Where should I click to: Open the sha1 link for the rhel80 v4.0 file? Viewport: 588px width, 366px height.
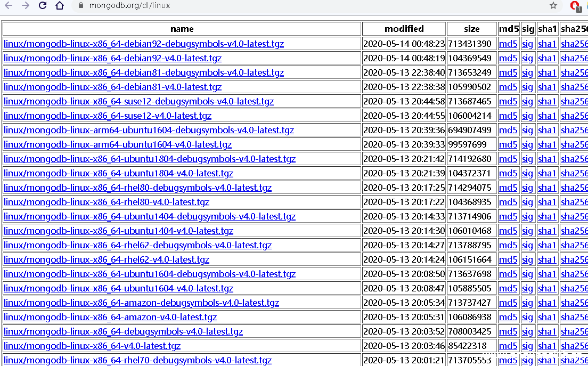tap(547, 202)
